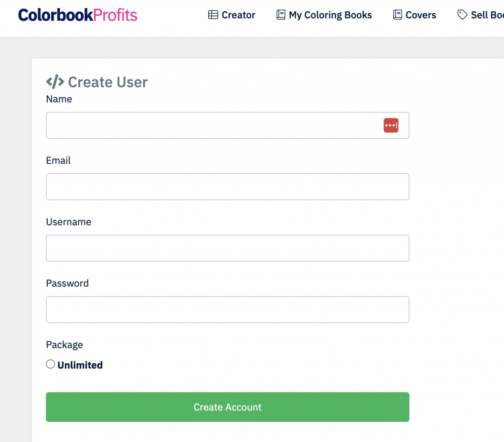This screenshot has height=442, width=504.
Task: Click the code brackets icon beside Create User
Action: [x=55, y=82]
